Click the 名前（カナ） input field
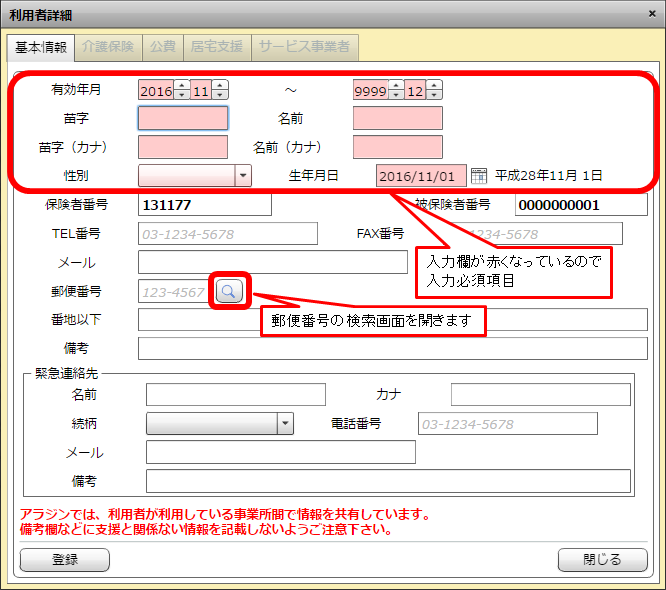The height and width of the screenshot is (590, 666). click(x=397, y=147)
